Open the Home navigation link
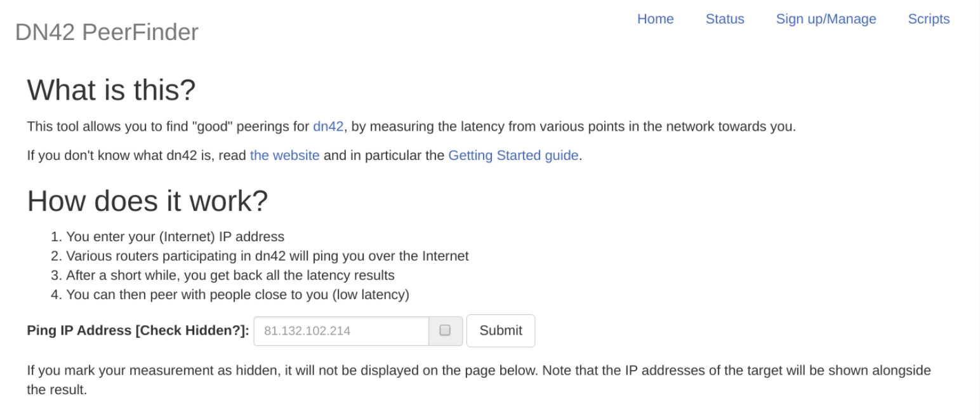The width and height of the screenshot is (980, 419). (x=655, y=19)
